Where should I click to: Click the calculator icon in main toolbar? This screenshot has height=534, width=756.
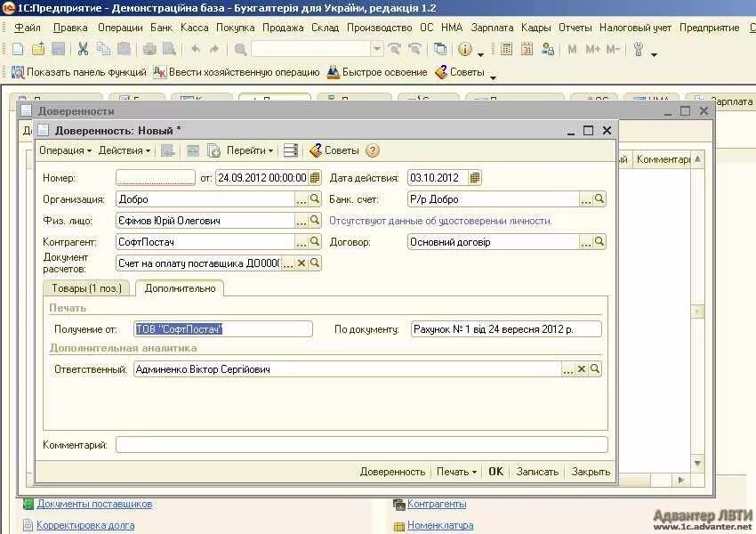tap(506, 49)
